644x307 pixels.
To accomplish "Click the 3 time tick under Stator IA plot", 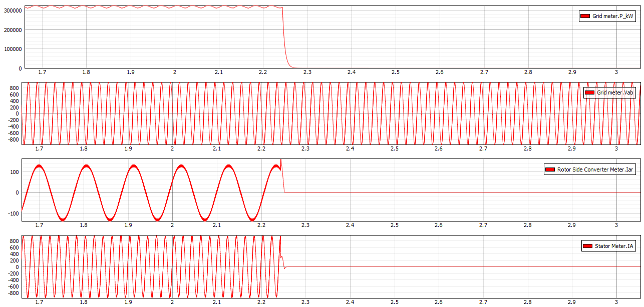I will click(x=616, y=302).
